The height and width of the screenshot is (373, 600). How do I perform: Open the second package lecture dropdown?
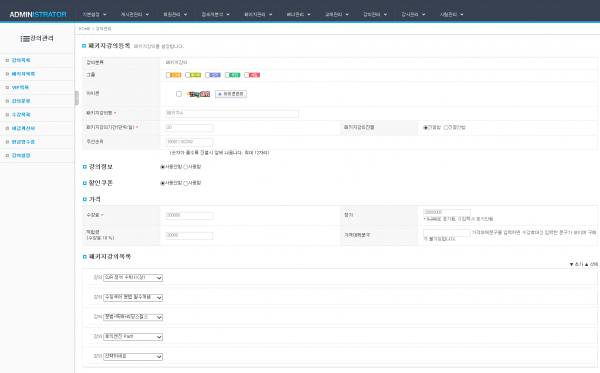133,298
